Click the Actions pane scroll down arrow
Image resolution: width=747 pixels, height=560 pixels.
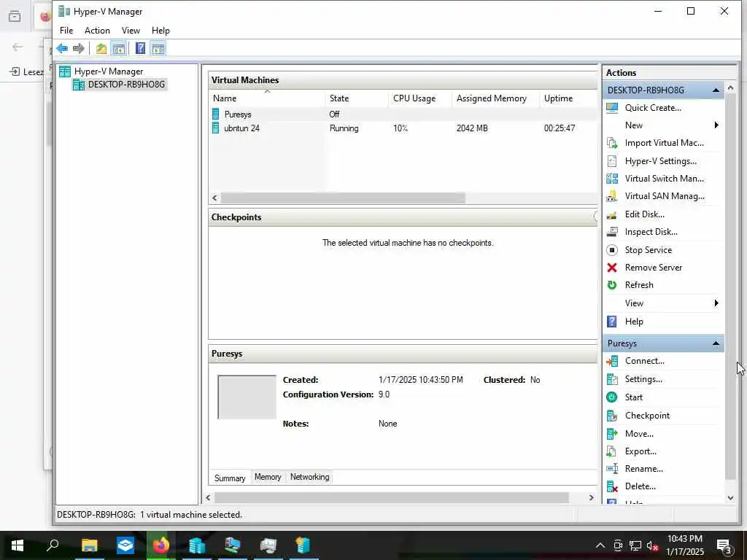coord(730,497)
